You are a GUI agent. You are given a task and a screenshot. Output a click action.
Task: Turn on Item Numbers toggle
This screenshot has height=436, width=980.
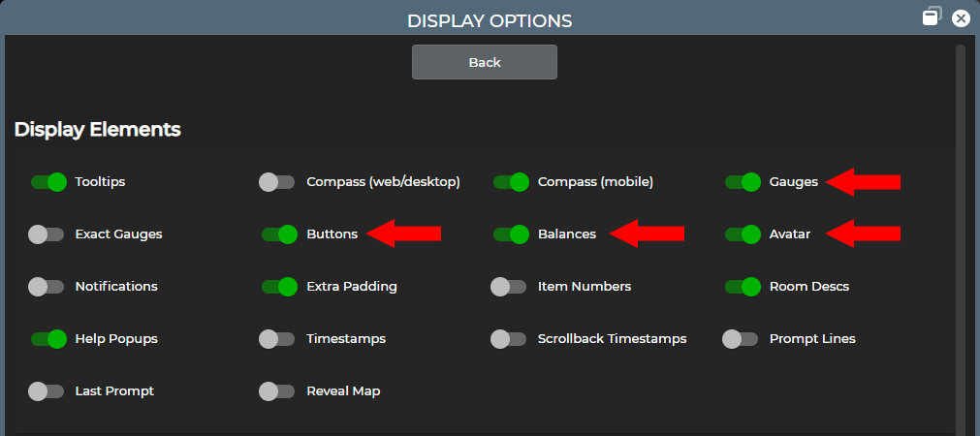[509, 286]
